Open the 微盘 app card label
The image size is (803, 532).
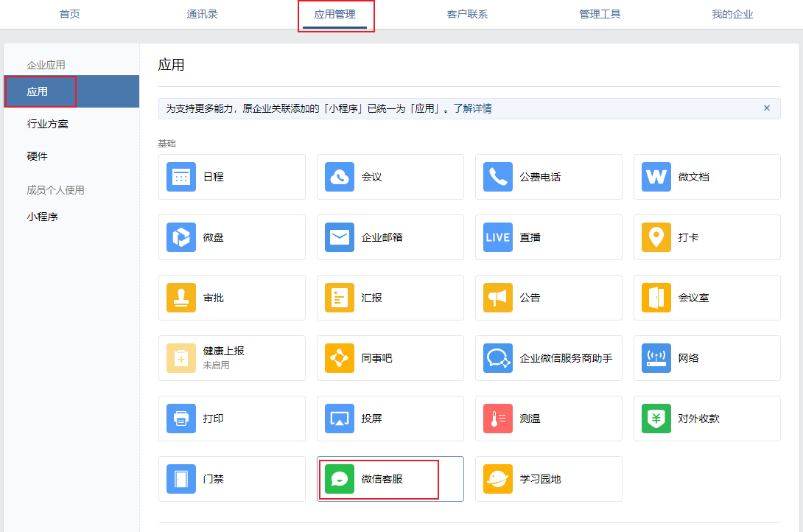pyautogui.click(x=214, y=237)
